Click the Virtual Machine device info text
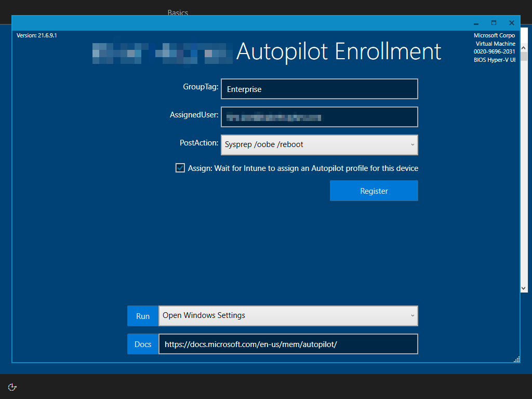The height and width of the screenshot is (399, 532). [x=495, y=44]
